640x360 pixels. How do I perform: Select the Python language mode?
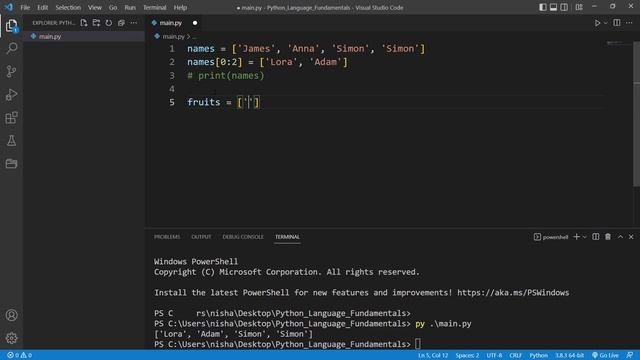pyautogui.click(x=538, y=355)
